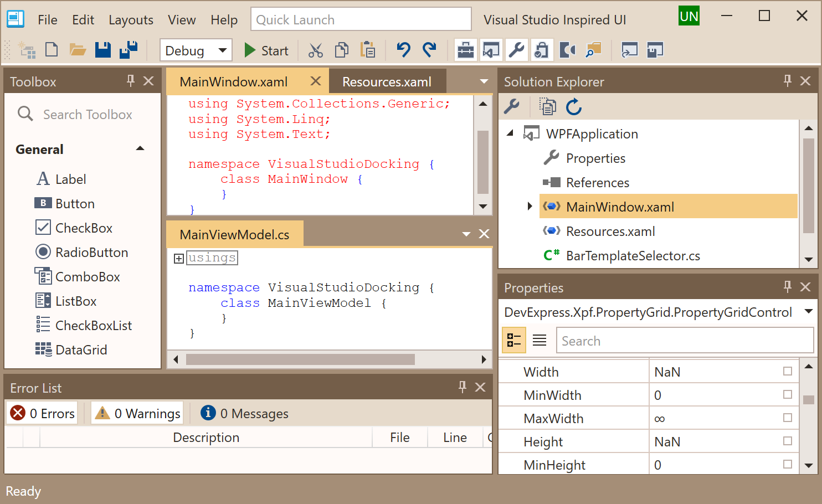The width and height of the screenshot is (822, 504).
Task: Click the Save All toolbar icon
Action: (129, 50)
